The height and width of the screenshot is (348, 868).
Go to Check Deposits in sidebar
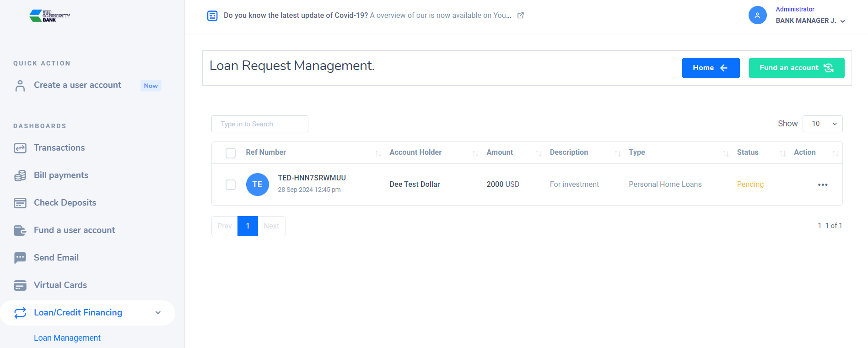coord(65,203)
